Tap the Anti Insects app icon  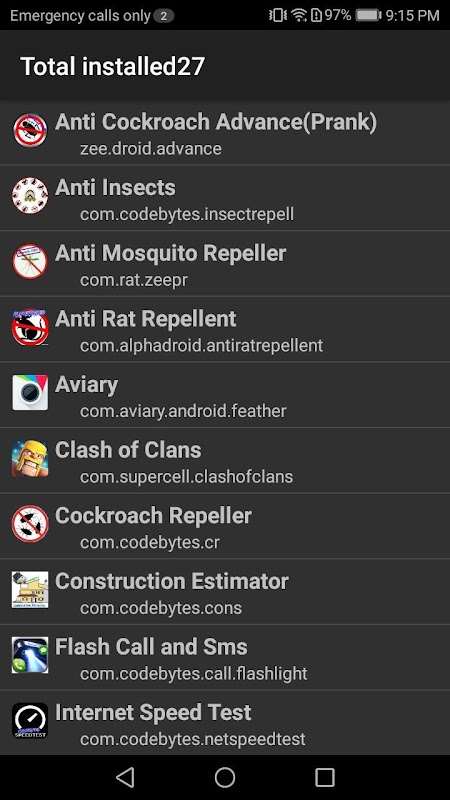pyautogui.click(x=30, y=196)
